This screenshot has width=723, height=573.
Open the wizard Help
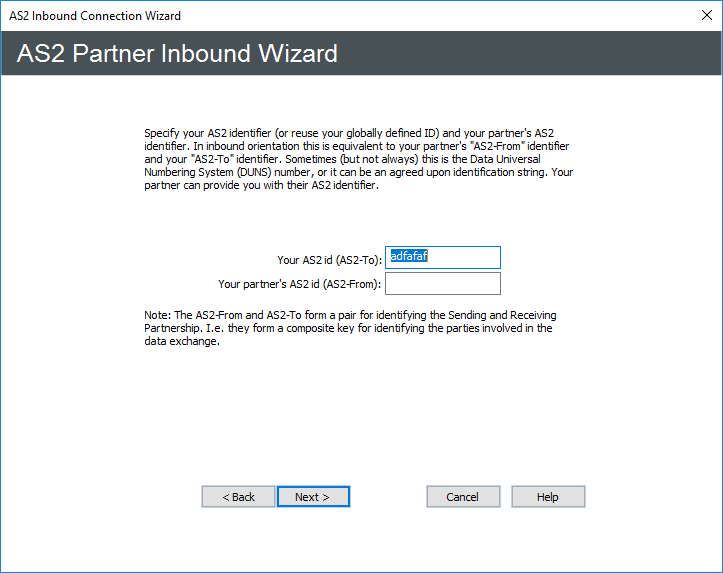(547, 497)
